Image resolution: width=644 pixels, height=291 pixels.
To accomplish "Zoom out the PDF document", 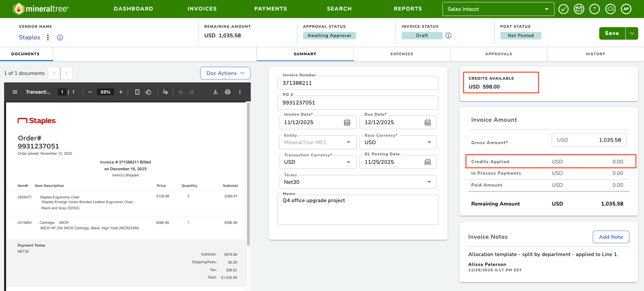I will (90, 92).
